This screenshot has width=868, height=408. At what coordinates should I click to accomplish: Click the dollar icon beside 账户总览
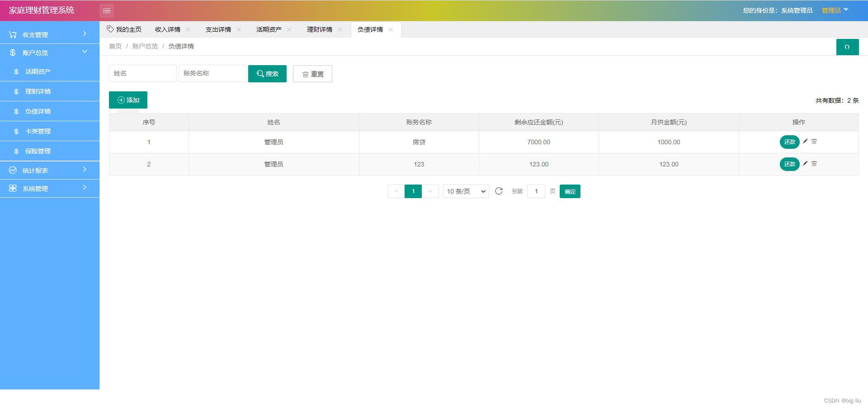pyautogui.click(x=13, y=52)
